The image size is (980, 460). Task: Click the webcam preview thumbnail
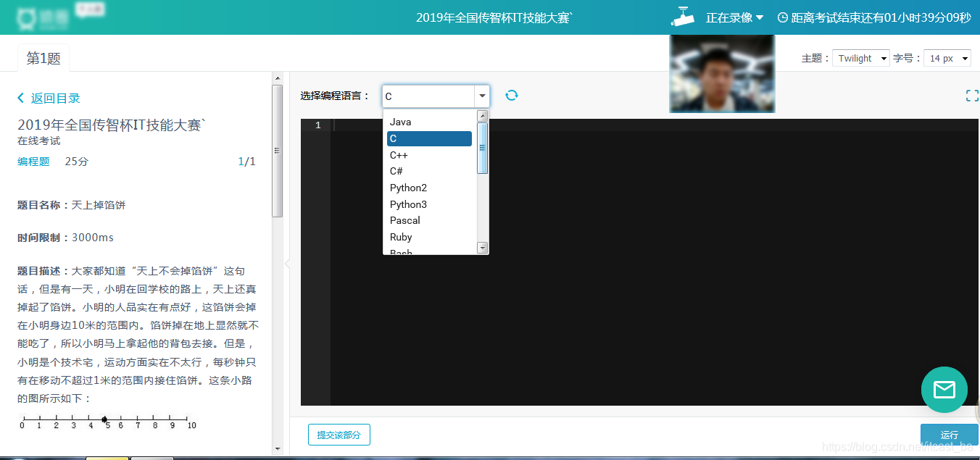coord(721,73)
